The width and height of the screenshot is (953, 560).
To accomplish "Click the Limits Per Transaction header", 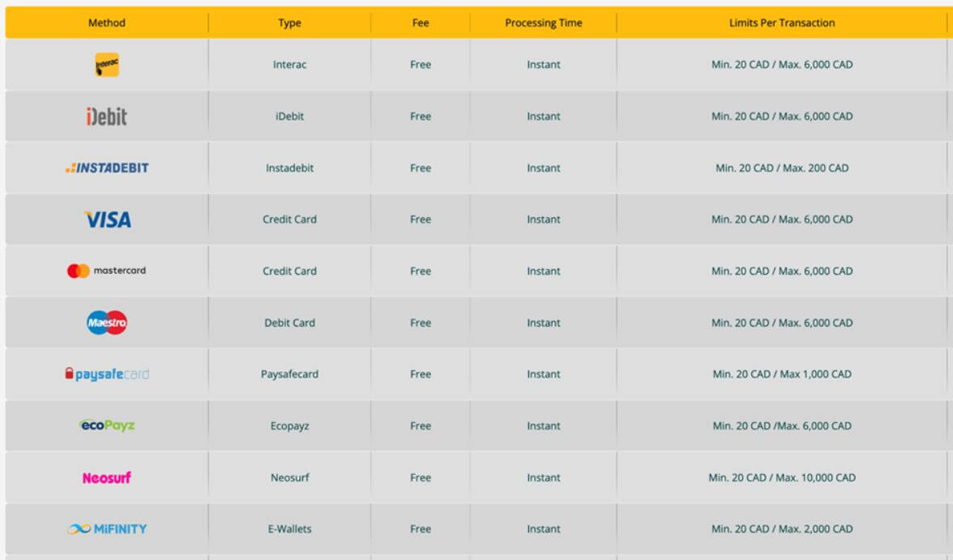I will (781, 24).
